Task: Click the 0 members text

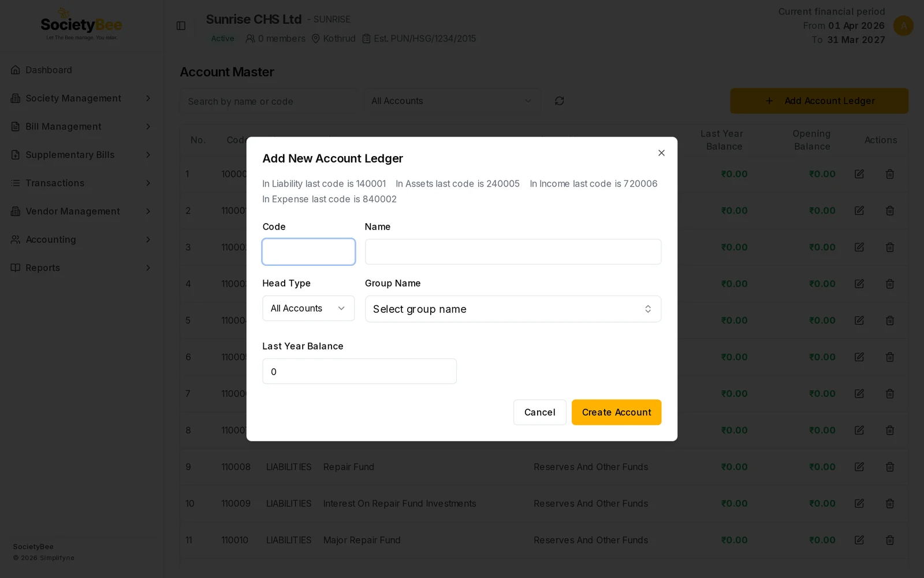Action: coord(281,39)
